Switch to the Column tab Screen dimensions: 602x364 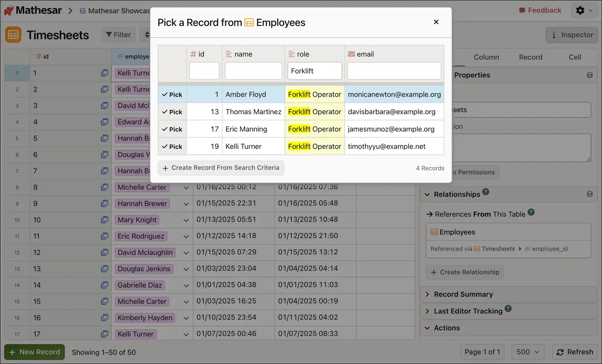(x=486, y=57)
